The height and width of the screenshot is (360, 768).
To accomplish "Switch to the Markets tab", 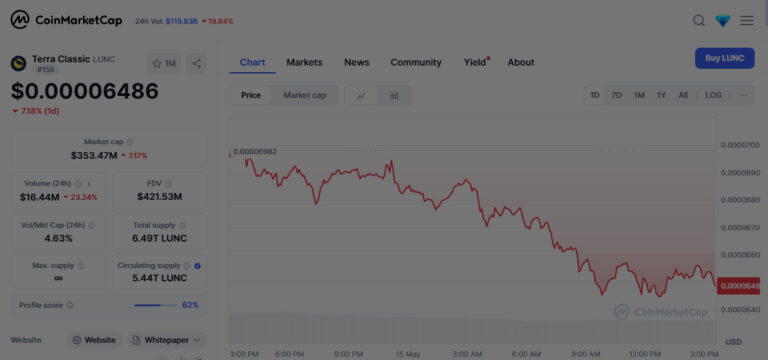I will click(304, 62).
